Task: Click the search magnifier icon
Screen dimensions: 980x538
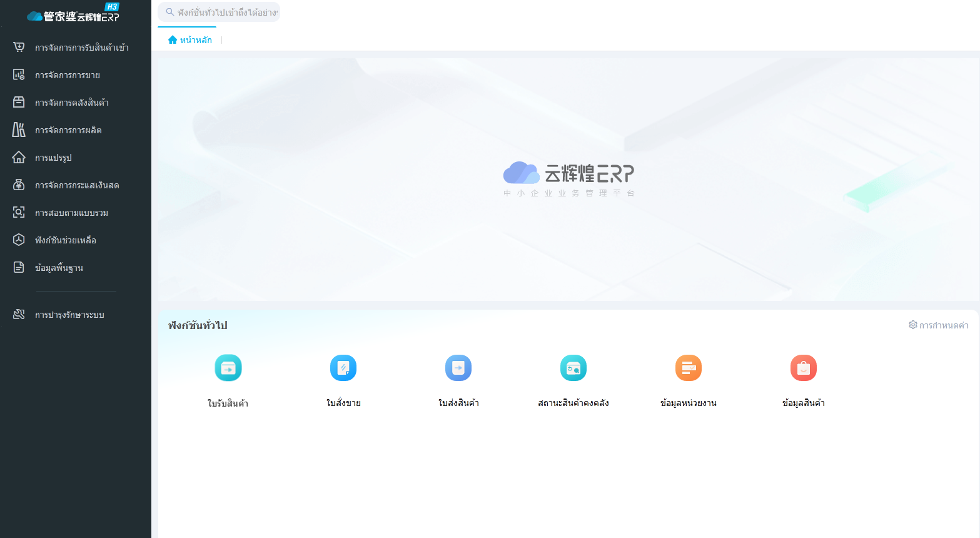Action: tap(169, 12)
